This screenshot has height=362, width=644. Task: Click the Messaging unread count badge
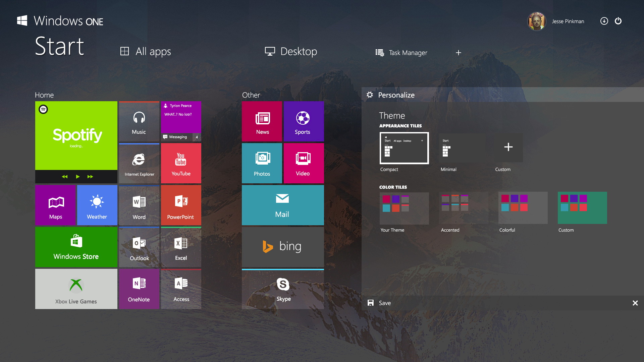point(197,137)
